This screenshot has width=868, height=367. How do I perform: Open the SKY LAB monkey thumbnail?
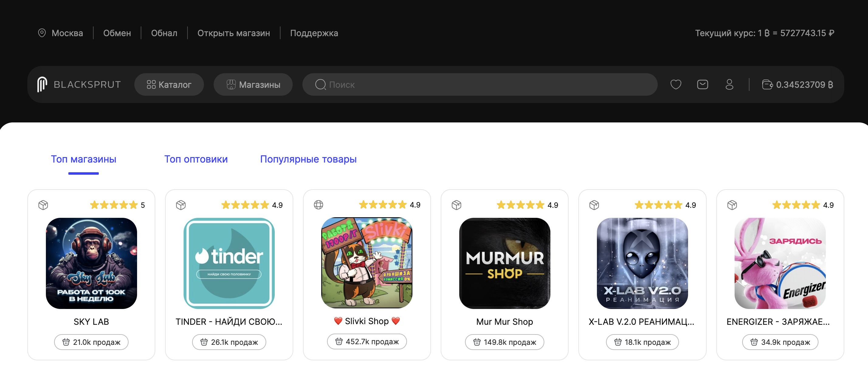pos(91,263)
